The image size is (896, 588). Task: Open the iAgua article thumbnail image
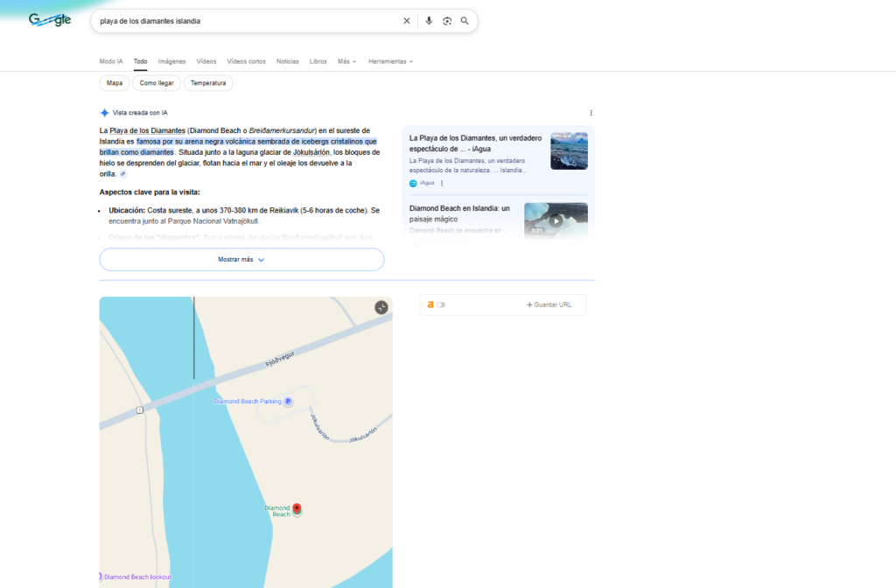point(569,150)
